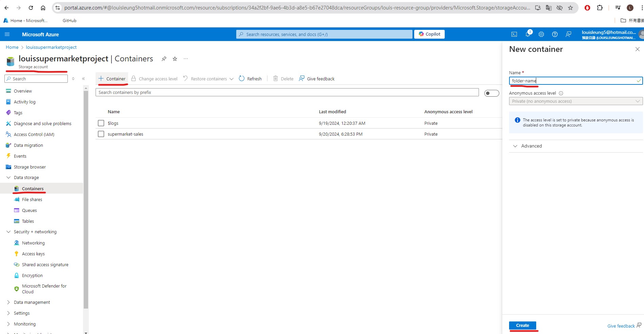Image resolution: width=644 pixels, height=334 pixels.
Task: Check the supermarket-sales container checkbox
Action: (x=101, y=134)
